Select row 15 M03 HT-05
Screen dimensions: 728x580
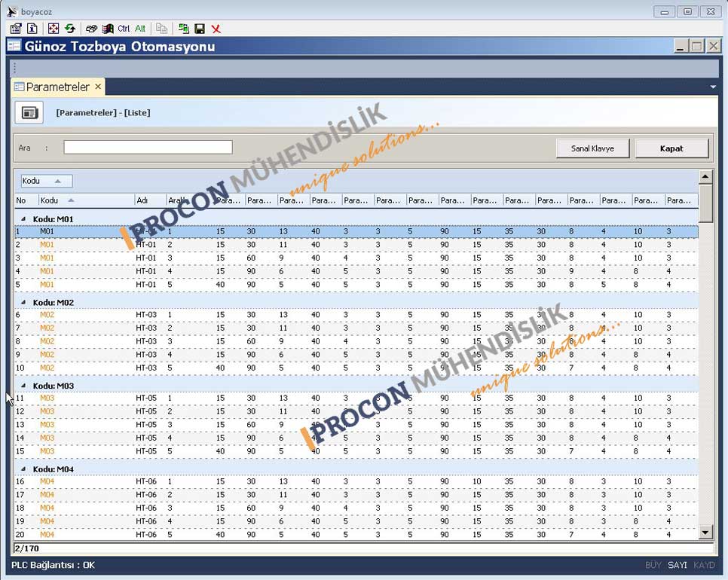click(356, 451)
